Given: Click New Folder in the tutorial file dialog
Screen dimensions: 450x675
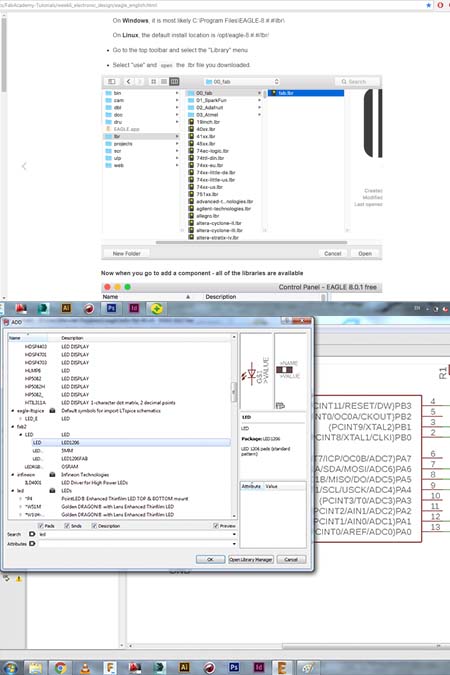Looking at the screenshot, I should [127, 254].
